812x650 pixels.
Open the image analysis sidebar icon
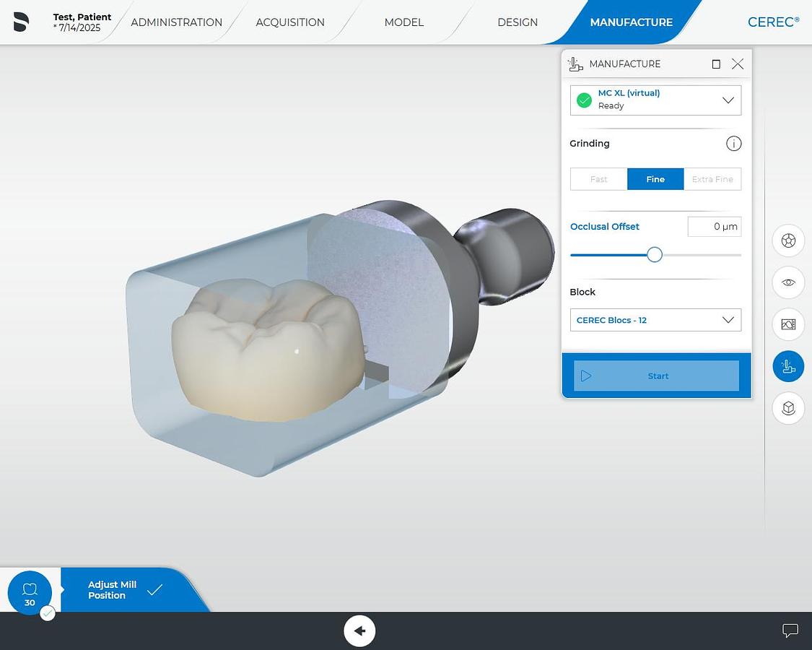787,324
